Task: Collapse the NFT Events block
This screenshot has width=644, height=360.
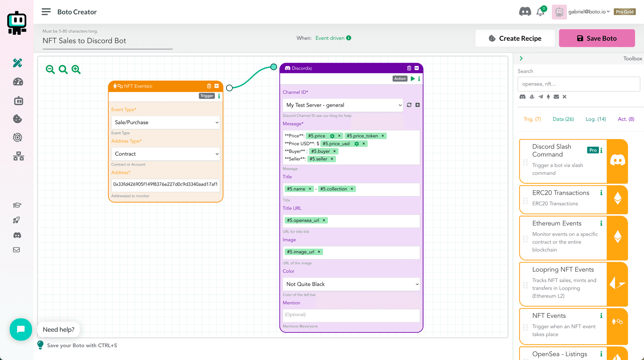Action: (x=216, y=86)
